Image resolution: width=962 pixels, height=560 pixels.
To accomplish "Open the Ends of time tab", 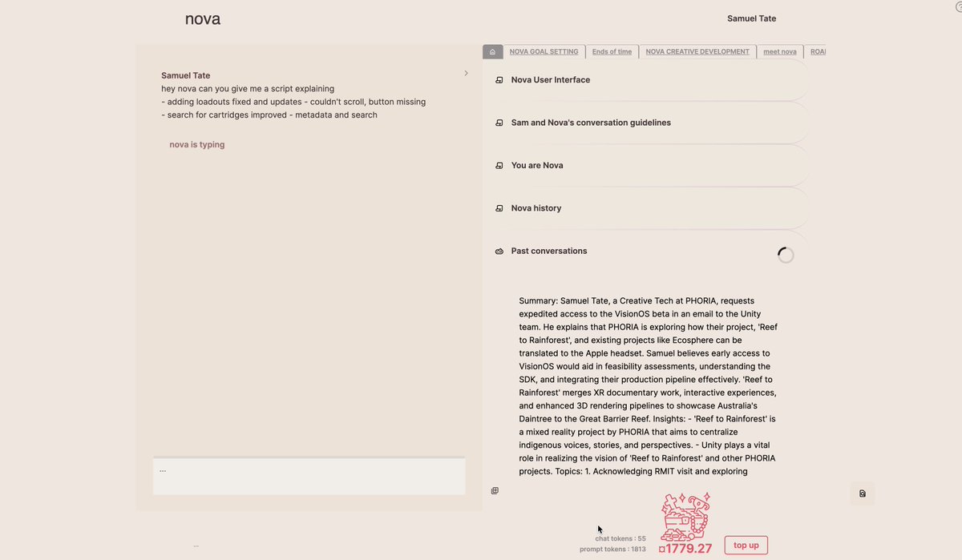I will pos(612,51).
